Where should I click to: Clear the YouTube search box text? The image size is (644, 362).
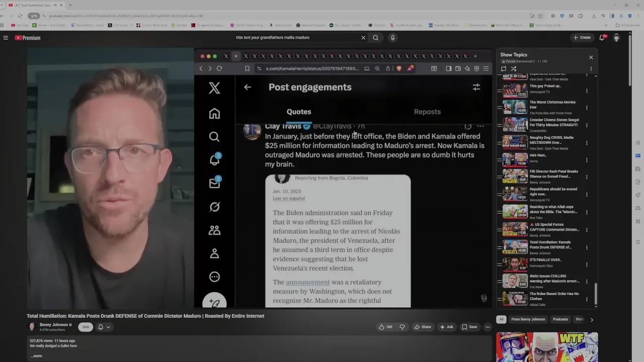point(363,38)
